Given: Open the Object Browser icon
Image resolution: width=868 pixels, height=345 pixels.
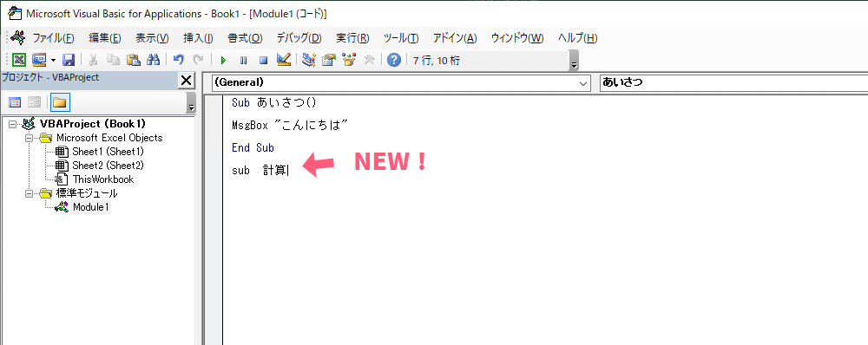Looking at the screenshot, I should (349, 60).
